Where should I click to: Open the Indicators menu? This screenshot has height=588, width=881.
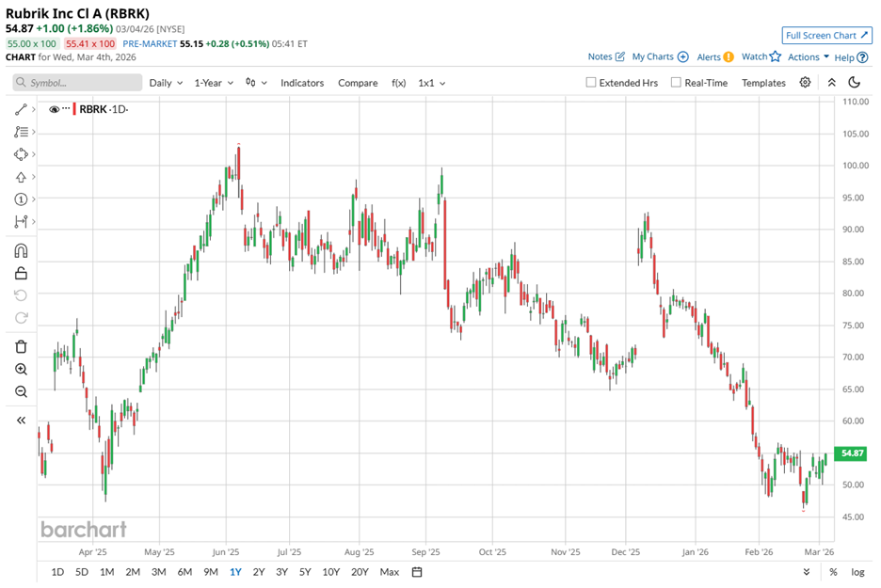pyautogui.click(x=301, y=83)
